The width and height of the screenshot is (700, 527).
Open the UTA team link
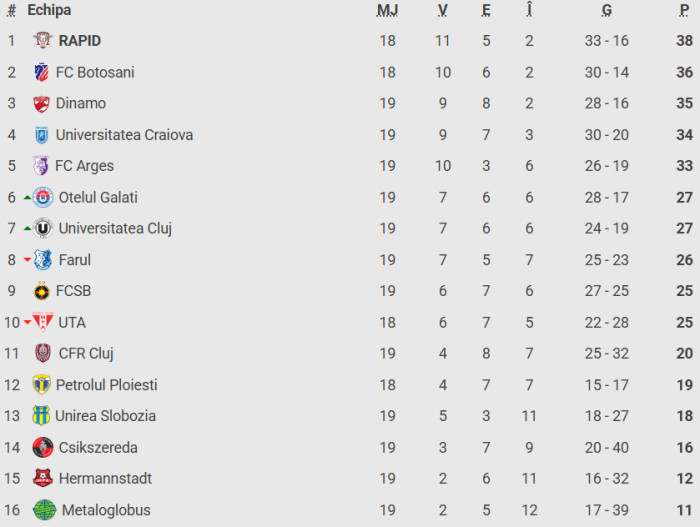point(72,322)
